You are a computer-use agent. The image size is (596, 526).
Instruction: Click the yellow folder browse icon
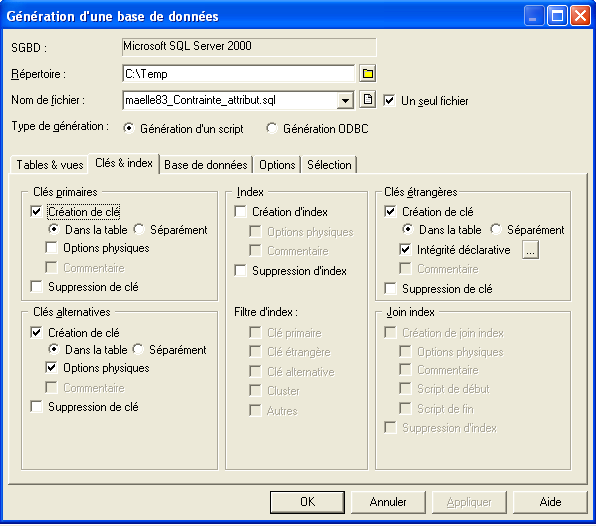pos(368,74)
